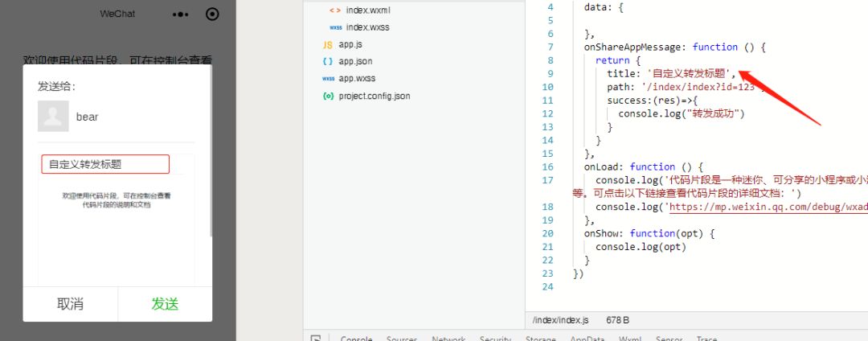This screenshot has width=868, height=341.
Task: Click the 自定义转发标题 share title box
Action: pyautogui.click(x=105, y=164)
